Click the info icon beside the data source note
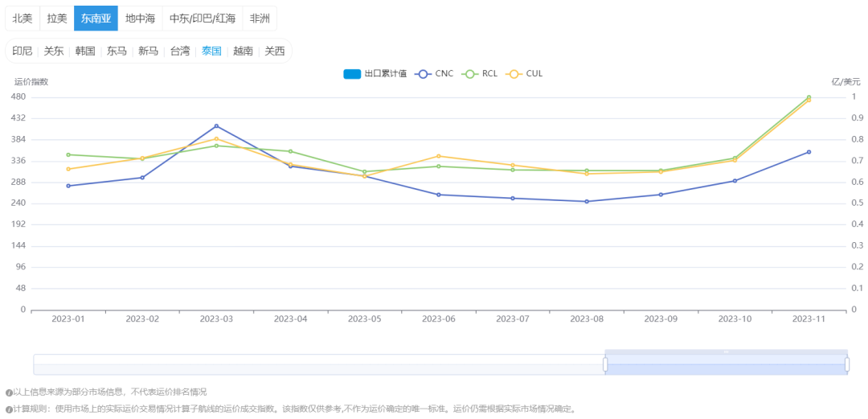 click(x=8, y=392)
